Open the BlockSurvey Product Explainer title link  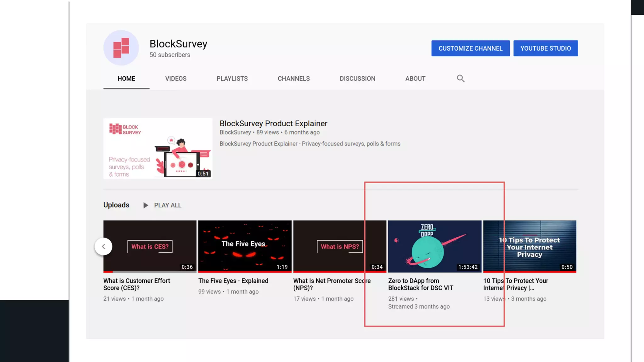coord(273,123)
